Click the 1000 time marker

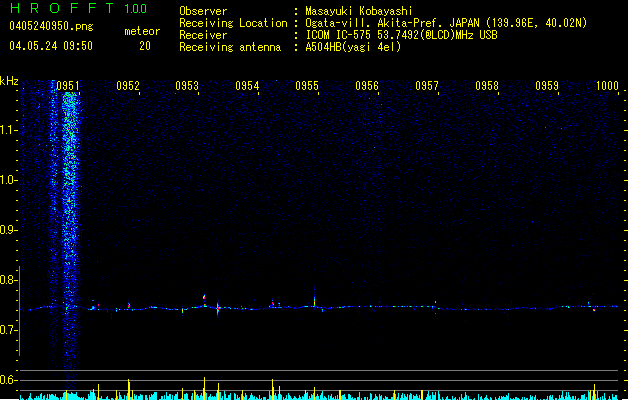coord(607,86)
